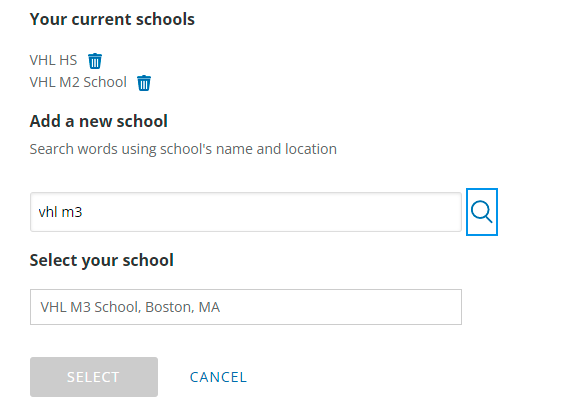
Task: Click MA state abbreviation in school result
Action: [209, 307]
